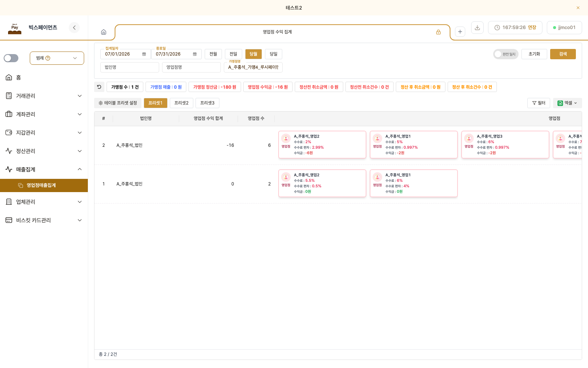588x368 pixels.
Task: Open the 범례 dropdown
Action: click(x=57, y=58)
